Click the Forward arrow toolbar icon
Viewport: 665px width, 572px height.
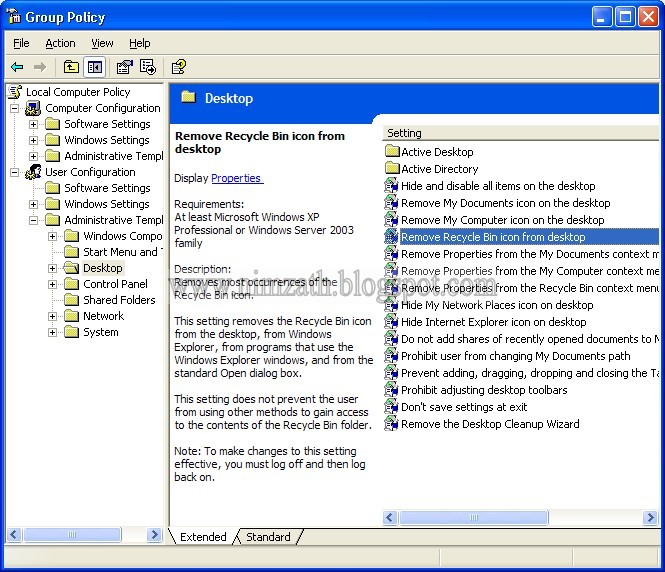point(40,67)
